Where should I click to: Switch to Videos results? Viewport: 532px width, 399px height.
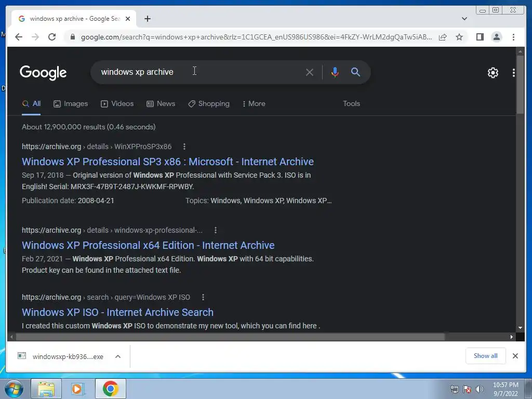point(117,104)
